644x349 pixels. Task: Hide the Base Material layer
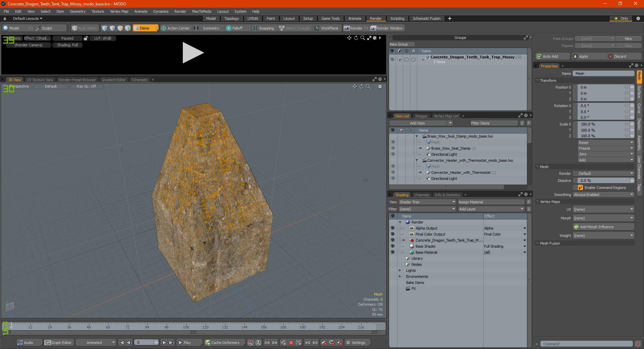point(392,252)
